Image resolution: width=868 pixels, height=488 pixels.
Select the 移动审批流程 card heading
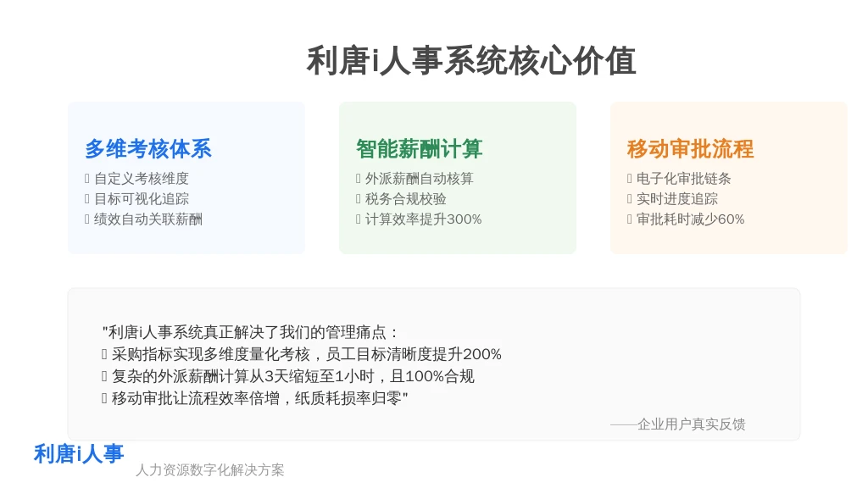691,149
